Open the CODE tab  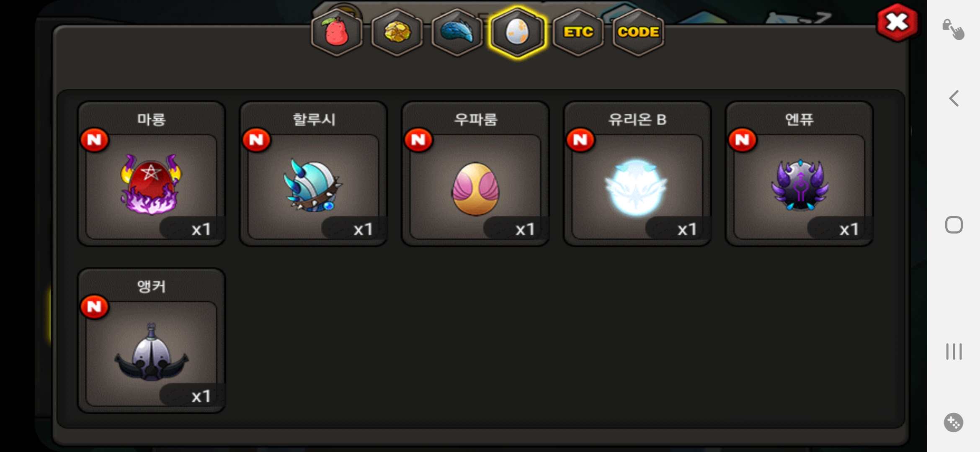(638, 32)
